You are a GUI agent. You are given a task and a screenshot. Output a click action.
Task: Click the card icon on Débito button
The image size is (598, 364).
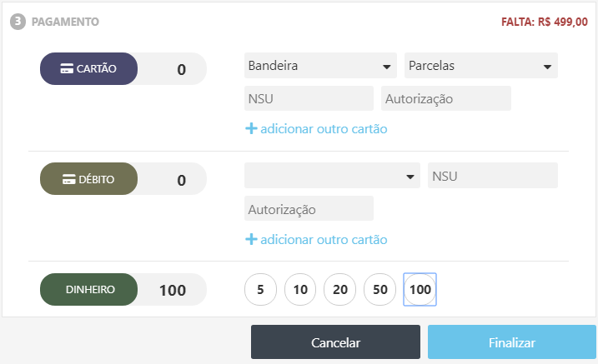pos(69,179)
